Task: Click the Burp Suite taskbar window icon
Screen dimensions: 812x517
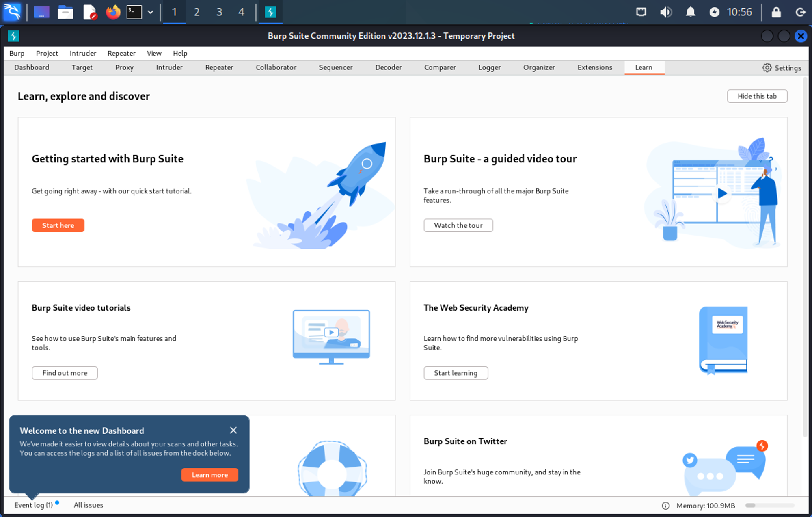Action: (x=270, y=12)
